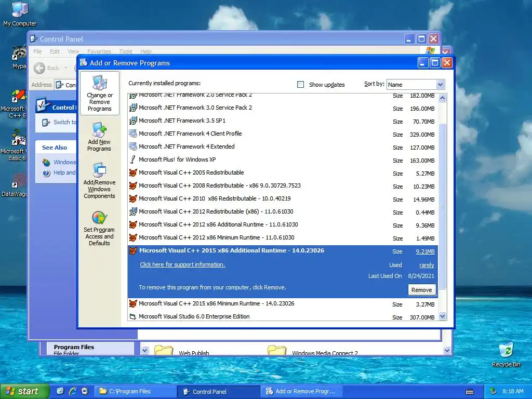Click Visual C++ 2008 Redistributable icon

tap(133, 185)
